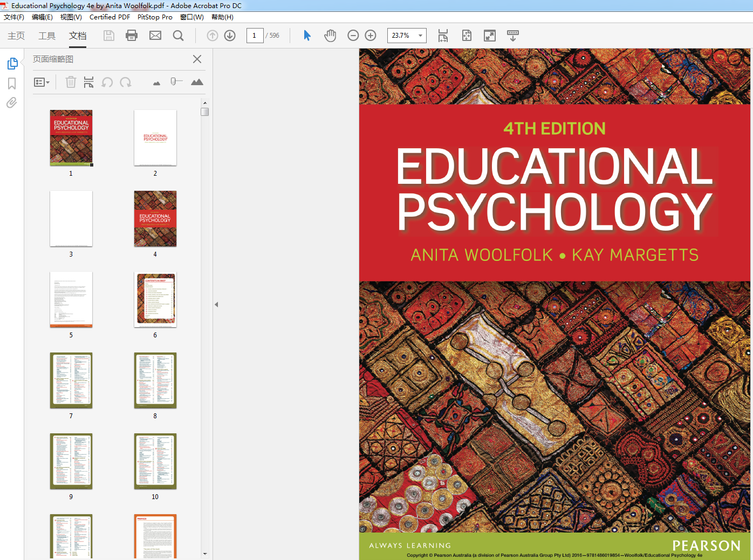This screenshot has height=560, width=753.
Task: Switch to 工具 tab
Action: tap(47, 36)
